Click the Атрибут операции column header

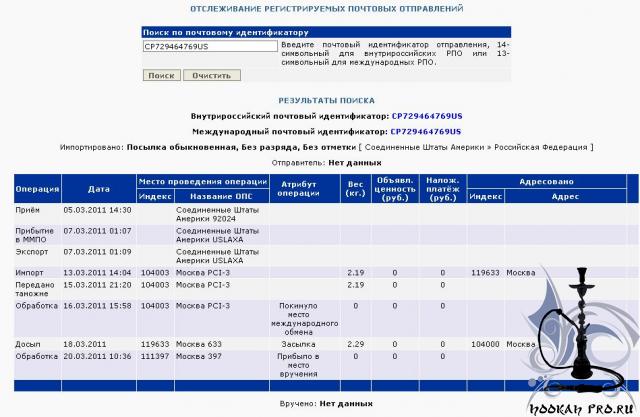pos(304,189)
